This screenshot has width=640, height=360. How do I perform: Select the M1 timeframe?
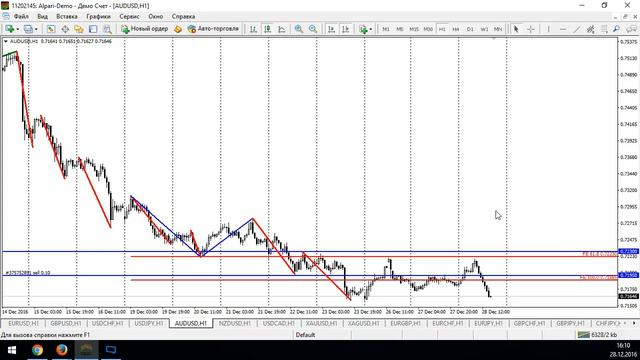386,29
